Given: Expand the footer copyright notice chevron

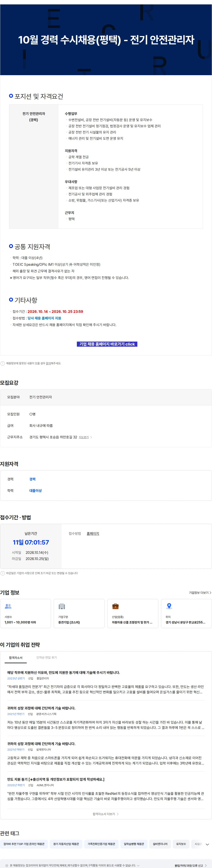Looking at the screenshot, I should (x=138, y=865).
